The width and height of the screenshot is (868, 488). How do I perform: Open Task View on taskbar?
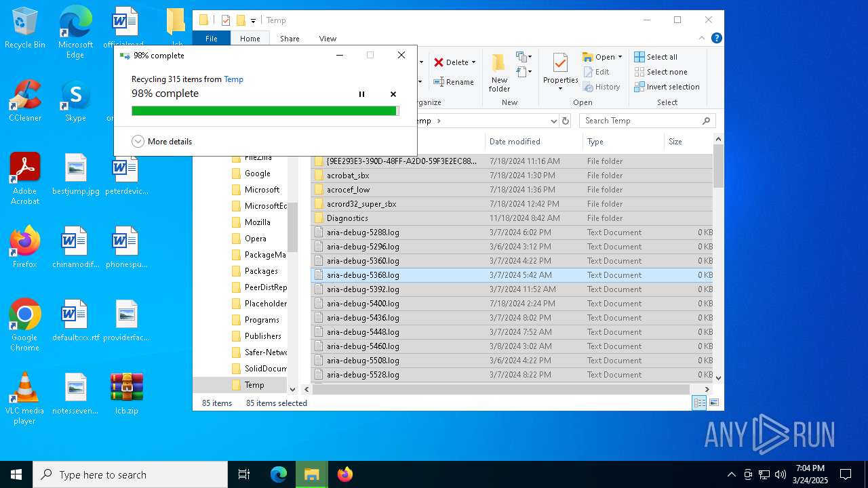coord(244,474)
